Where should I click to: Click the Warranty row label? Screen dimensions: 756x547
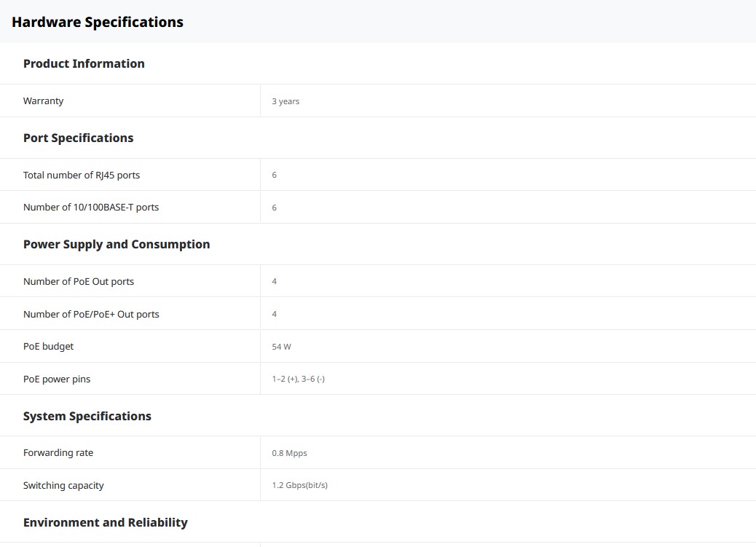click(43, 101)
